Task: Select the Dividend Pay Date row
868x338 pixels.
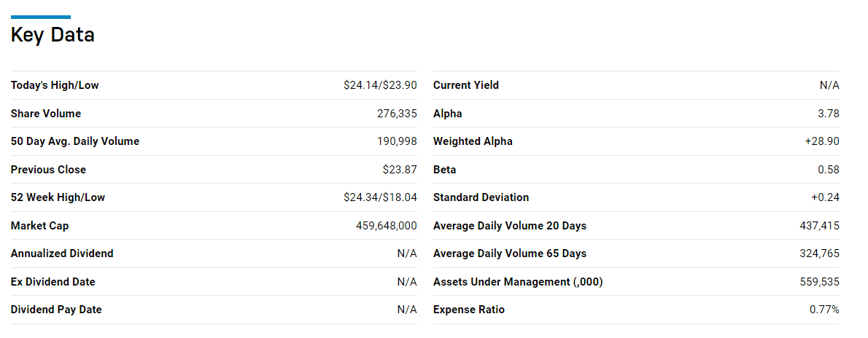Action: point(214,310)
